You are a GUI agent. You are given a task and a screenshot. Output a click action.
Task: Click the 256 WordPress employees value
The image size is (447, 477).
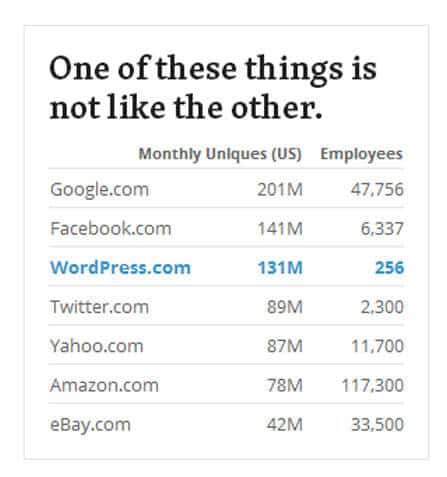tap(389, 268)
